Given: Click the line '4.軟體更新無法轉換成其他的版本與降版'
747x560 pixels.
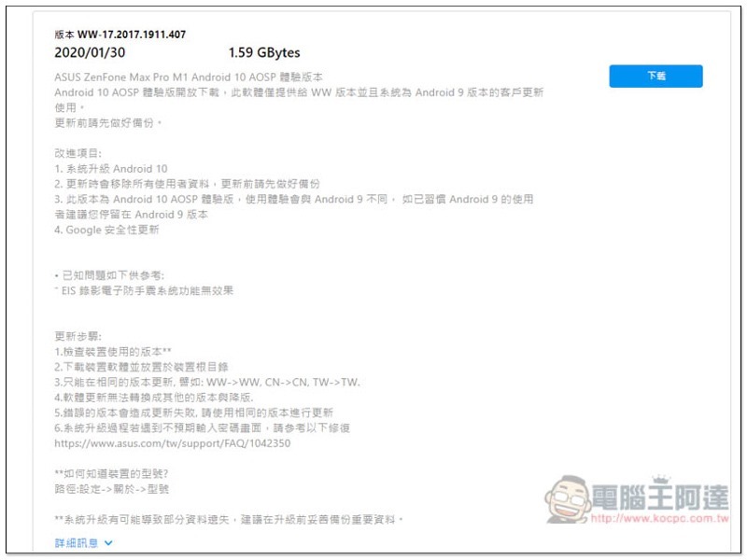Looking at the screenshot, I should click(x=154, y=398).
